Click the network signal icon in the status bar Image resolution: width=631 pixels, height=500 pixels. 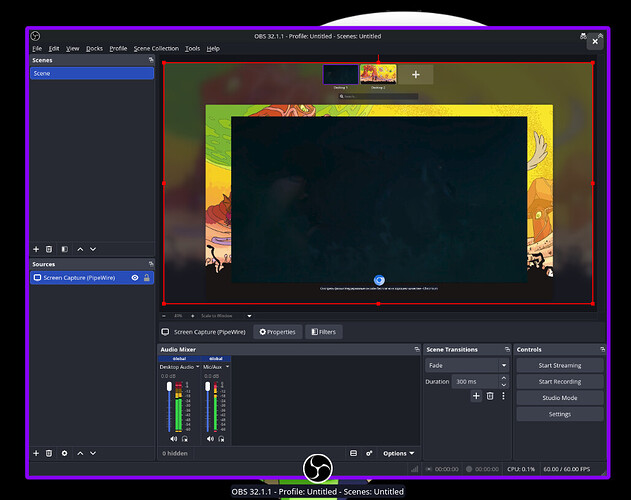414,469
